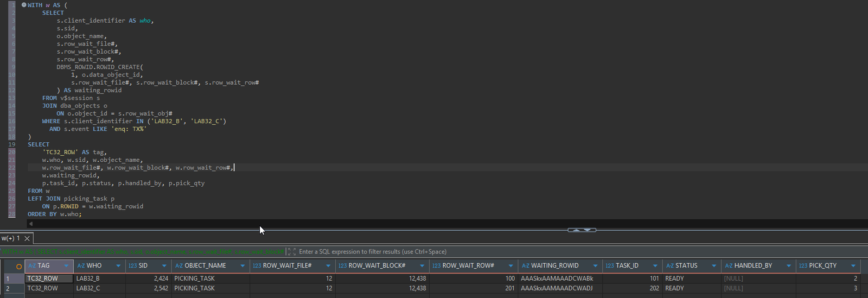Select the AAASkxAAMAAADCWABk rowid cell
Viewport: 868px width, 298px height.
(x=560, y=278)
